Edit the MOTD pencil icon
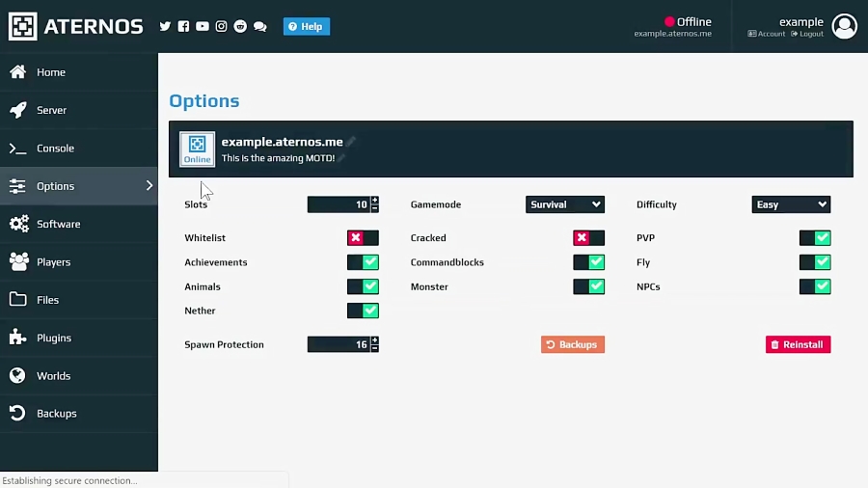 pos(341,158)
